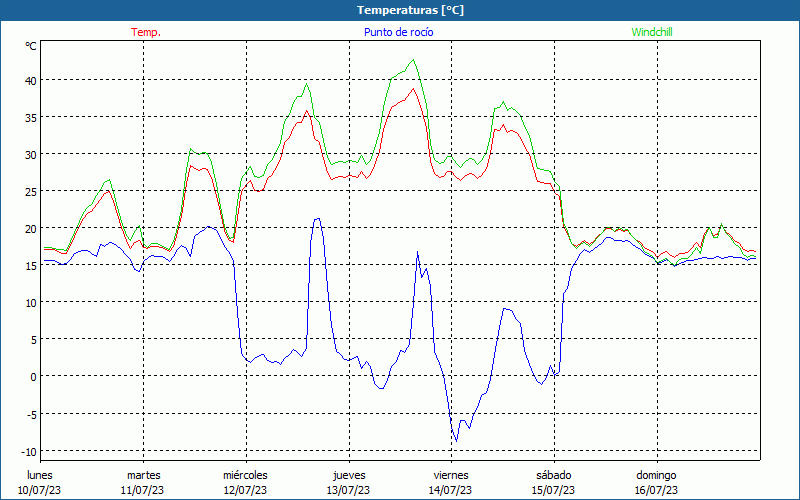Click the date label 10/07/23
Screen dimensions: 800x500
coord(39,490)
